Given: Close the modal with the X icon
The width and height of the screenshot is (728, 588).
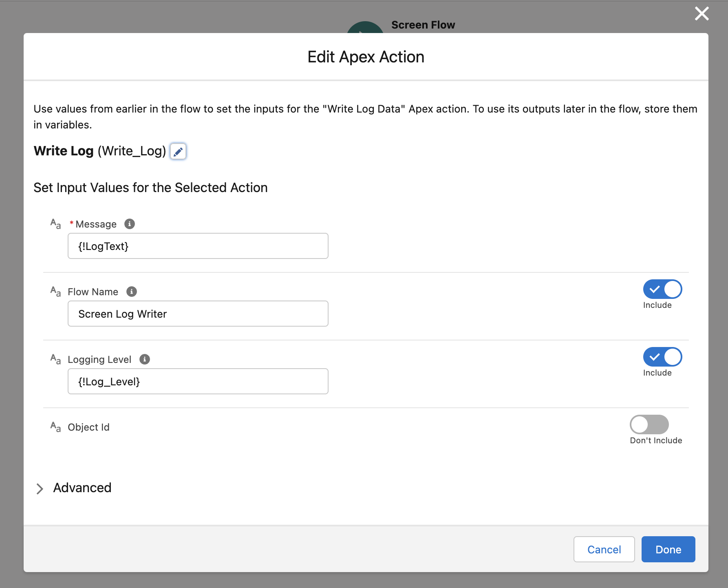Looking at the screenshot, I should 702,13.
